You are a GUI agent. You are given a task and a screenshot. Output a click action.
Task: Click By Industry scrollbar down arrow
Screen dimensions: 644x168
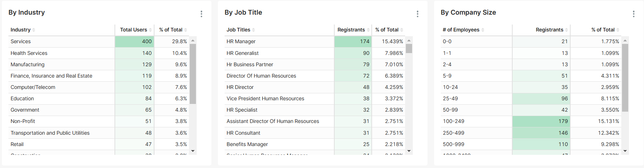(193, 151)
